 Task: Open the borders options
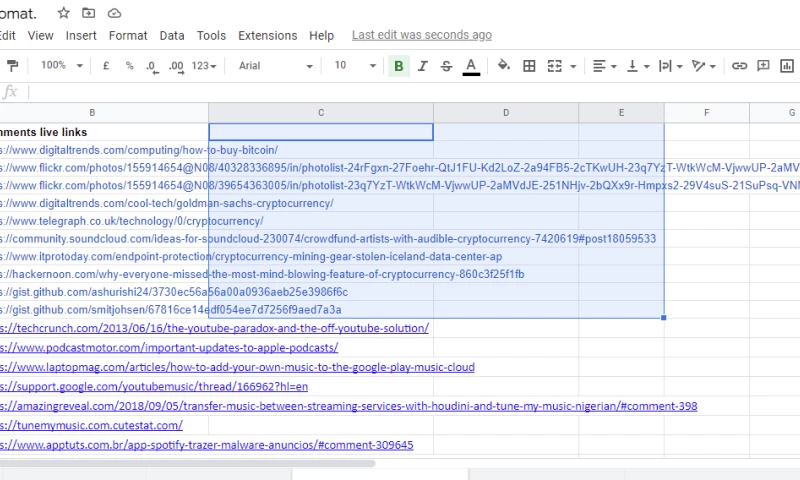click(530, 66)
